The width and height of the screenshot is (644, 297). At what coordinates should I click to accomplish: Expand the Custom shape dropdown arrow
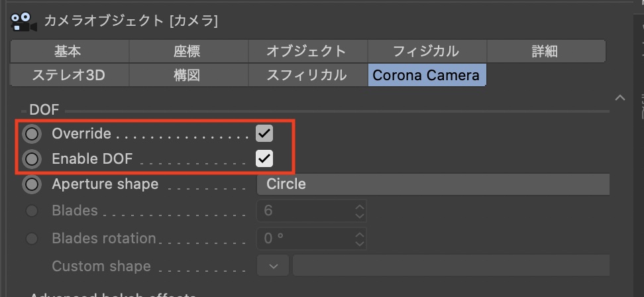point(274,267)
